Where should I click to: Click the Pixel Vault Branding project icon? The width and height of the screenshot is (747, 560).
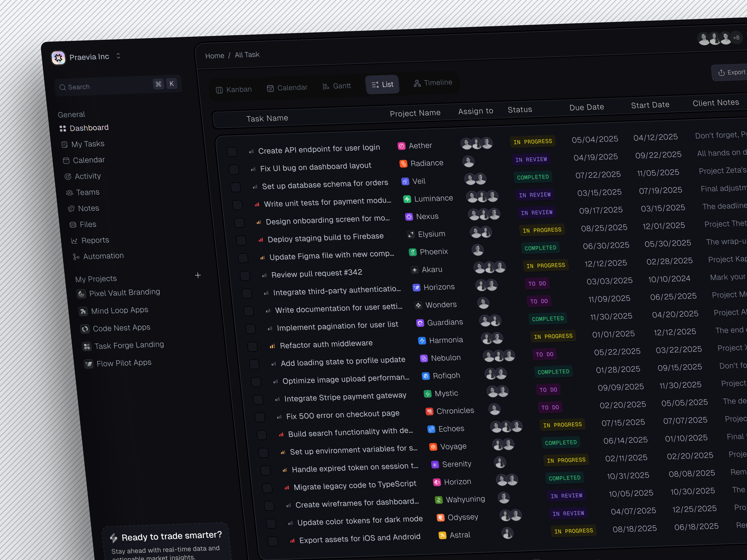pyautogui.click(x=81, y=293)
